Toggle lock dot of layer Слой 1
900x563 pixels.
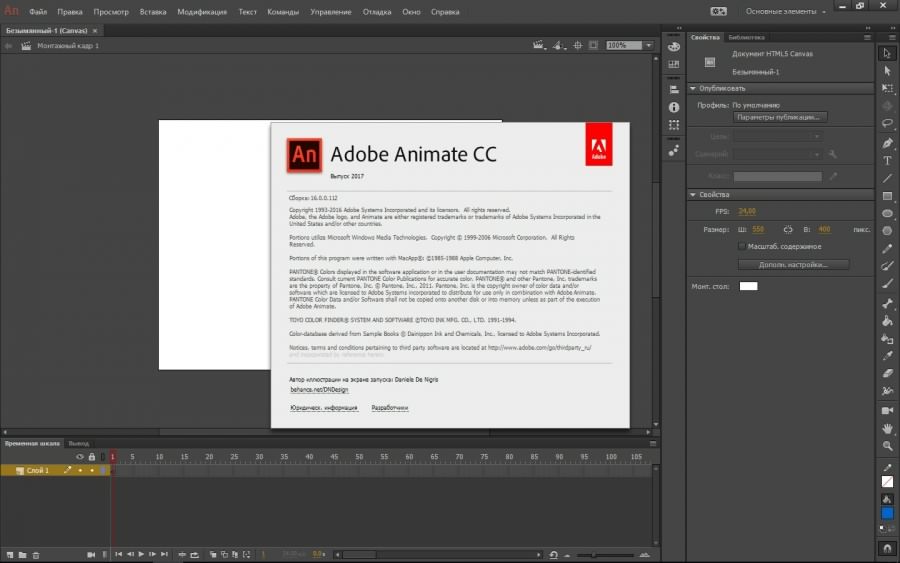(x=91, y=470)
